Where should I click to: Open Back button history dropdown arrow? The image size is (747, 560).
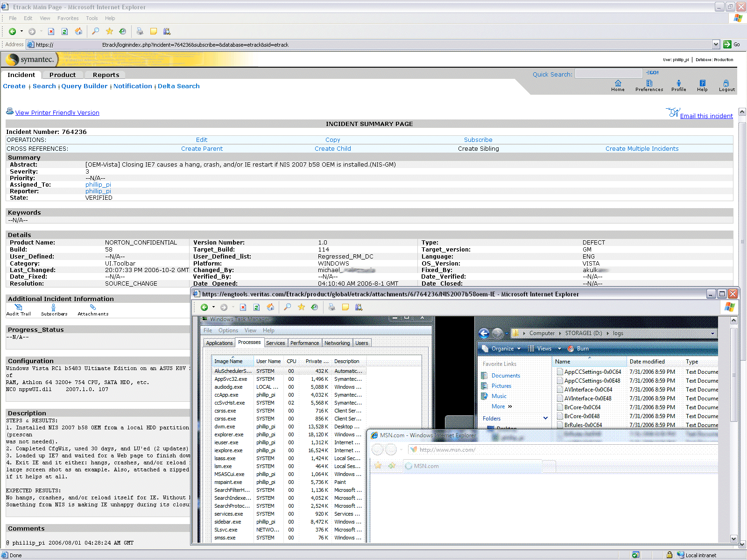tap(21, 31)
